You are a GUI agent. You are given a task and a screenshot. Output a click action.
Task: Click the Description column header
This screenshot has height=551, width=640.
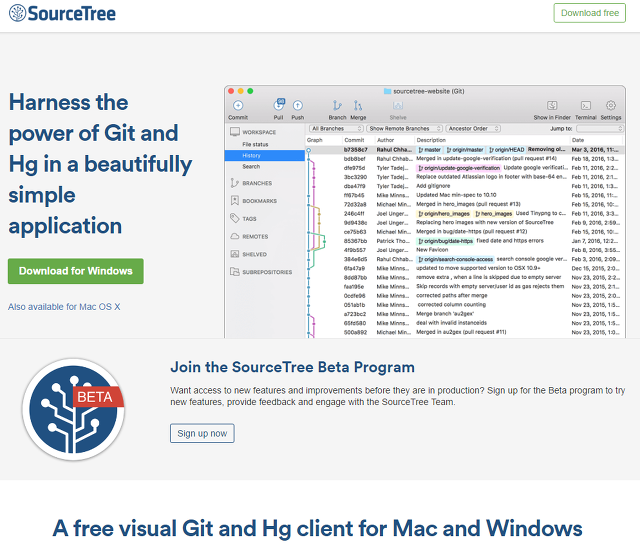pyautogui.click(x=431, y=140)
